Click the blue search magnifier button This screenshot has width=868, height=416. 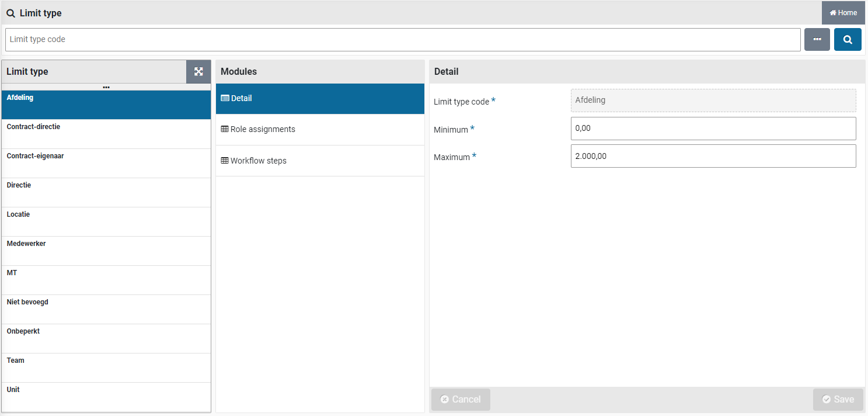[x=847, y=40]
